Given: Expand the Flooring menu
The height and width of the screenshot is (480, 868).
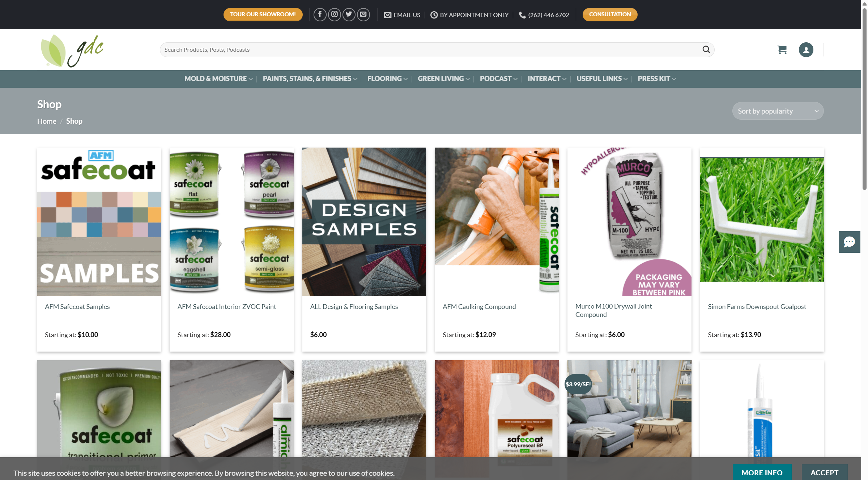Looking at the screenshot, I should [x=387, y=78].
